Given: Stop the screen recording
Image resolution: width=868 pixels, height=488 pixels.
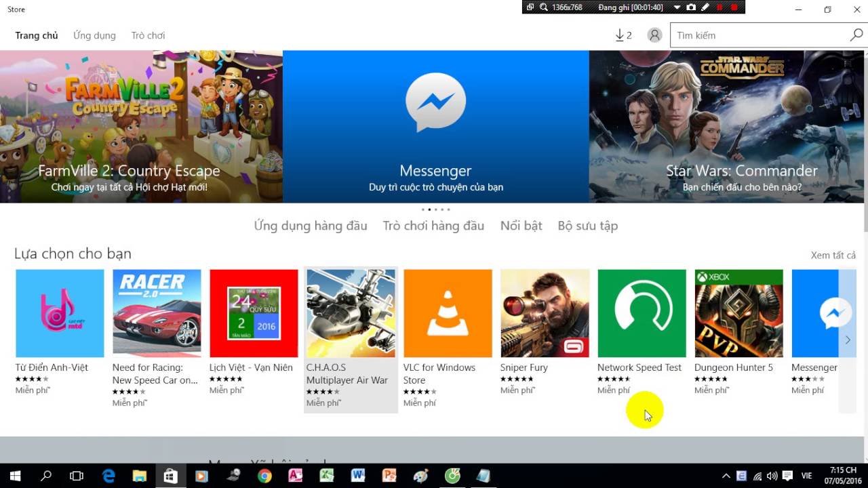Looking at the screenshot, I should click(x=734, y=7).
